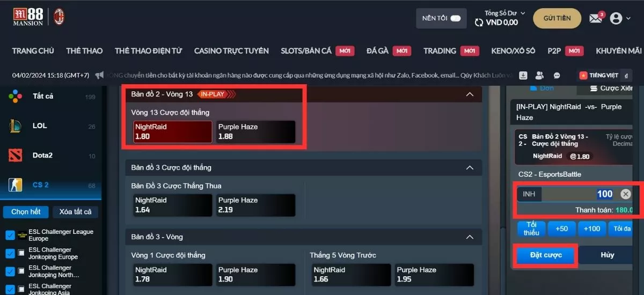Open the two-people affiliate icon
This screenshot has height=295, width=644.
539,75
